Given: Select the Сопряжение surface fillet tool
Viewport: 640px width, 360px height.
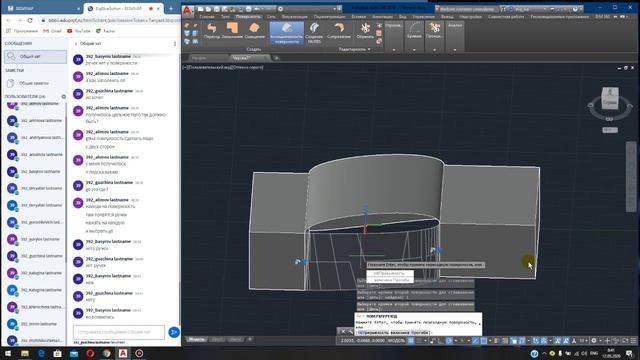Looking at the screenshot, I should coord(339,31).
